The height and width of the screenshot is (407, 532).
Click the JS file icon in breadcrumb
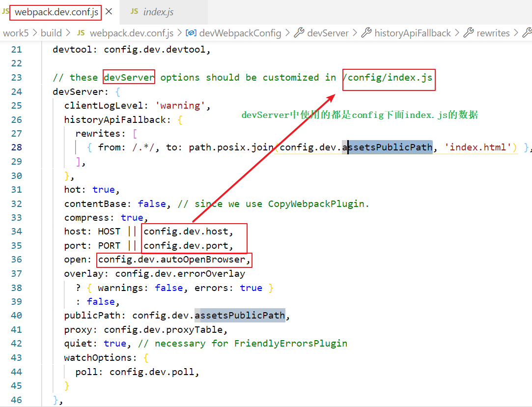coord(81,33)
